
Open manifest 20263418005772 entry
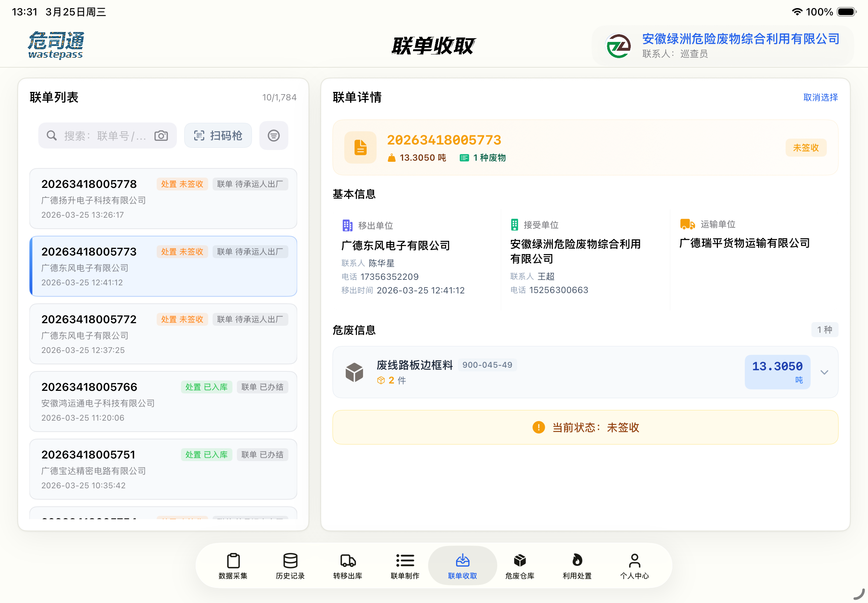(163, 334)
